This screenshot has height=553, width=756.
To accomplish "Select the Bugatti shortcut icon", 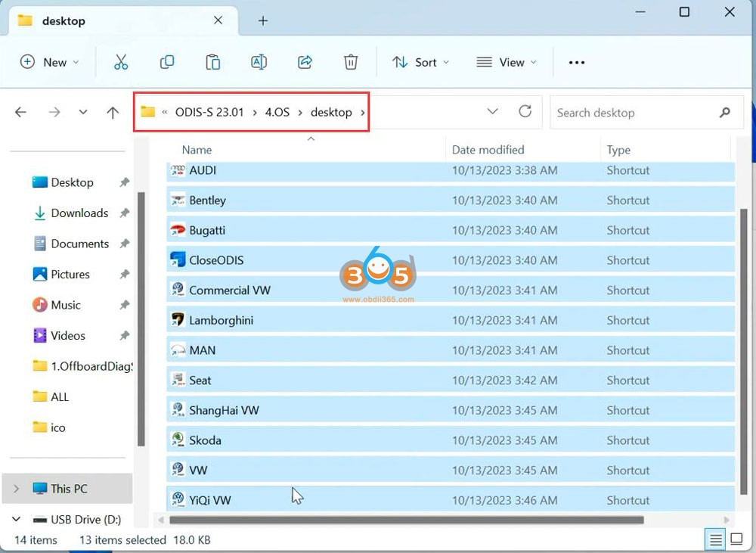I will [178, 230].
